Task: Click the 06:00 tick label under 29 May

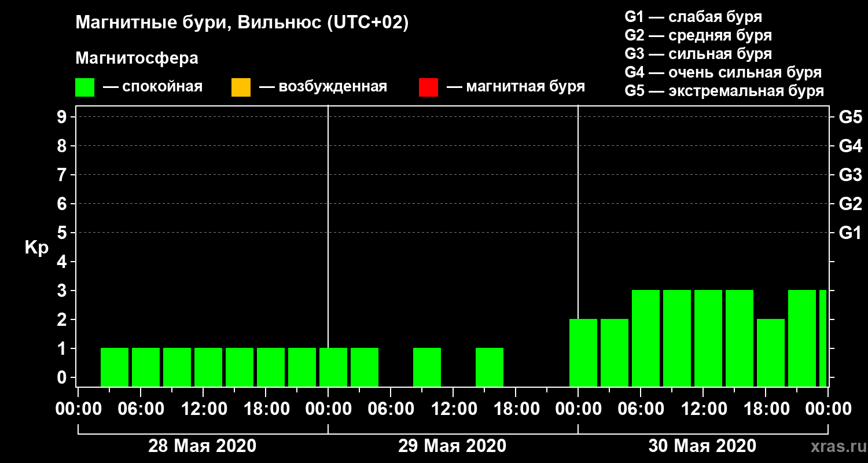Action: point(390,409)
